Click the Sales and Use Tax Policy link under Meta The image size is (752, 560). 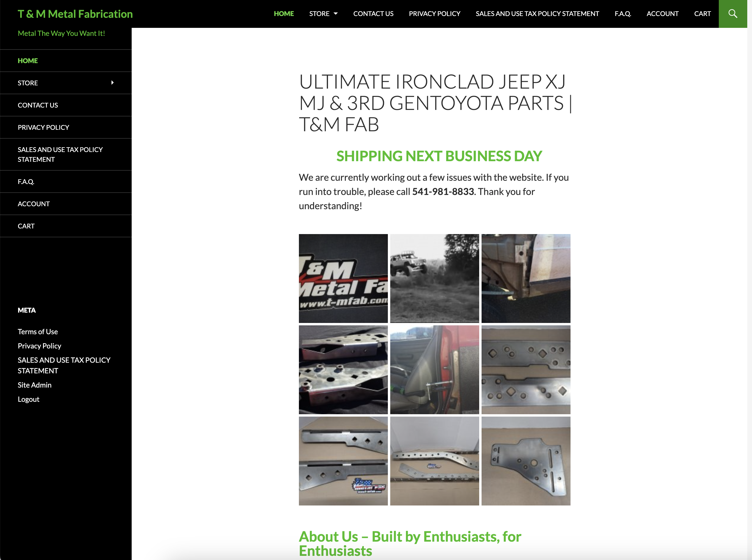pyautogui.click(x=64, y=365)
